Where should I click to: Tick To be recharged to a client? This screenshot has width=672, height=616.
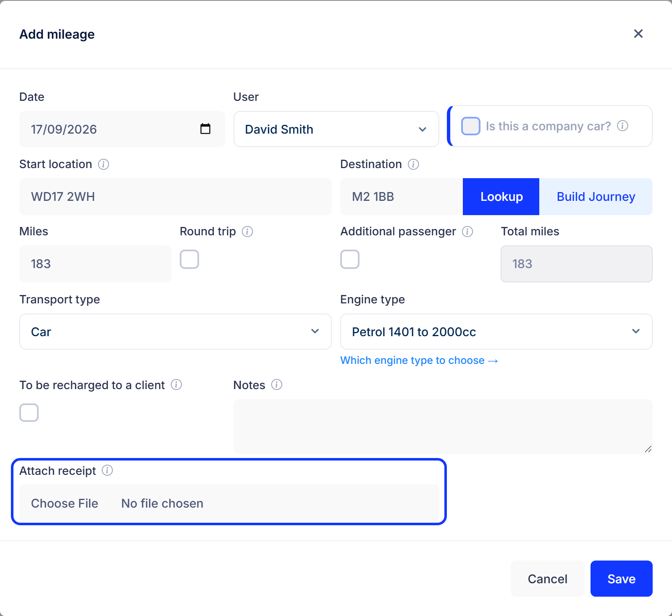pyautogui.click(x=29, y=413)
